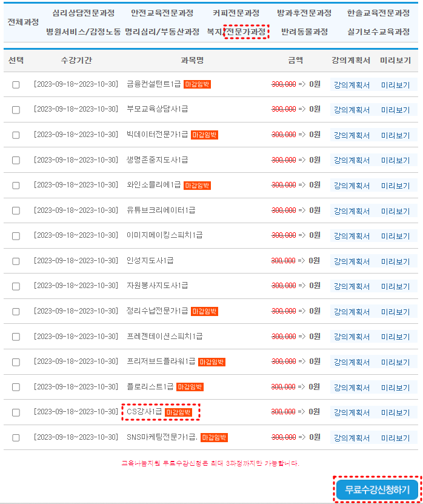423x504 pixels.
Task: Click 미리보기 for 자원봉사지도사1급
Action: click(395, 286)
